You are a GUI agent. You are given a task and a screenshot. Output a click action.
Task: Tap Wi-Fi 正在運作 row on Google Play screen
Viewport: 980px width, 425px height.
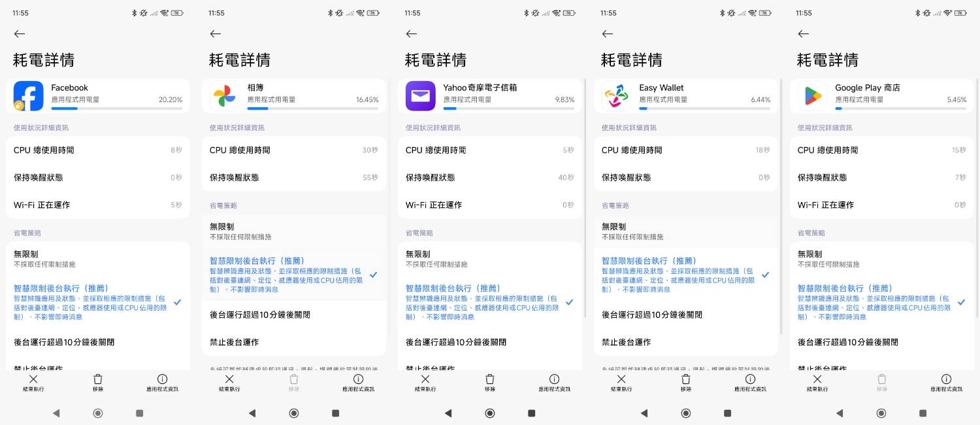[x=882, y=205]
